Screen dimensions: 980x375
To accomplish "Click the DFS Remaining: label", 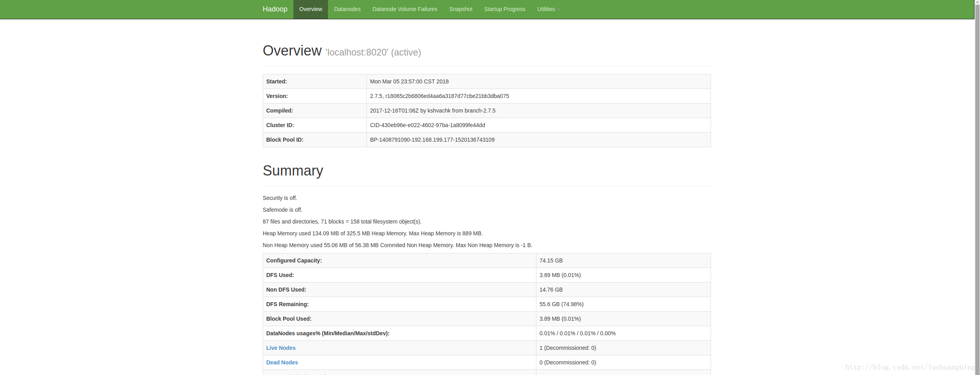I will coord(287,304).
